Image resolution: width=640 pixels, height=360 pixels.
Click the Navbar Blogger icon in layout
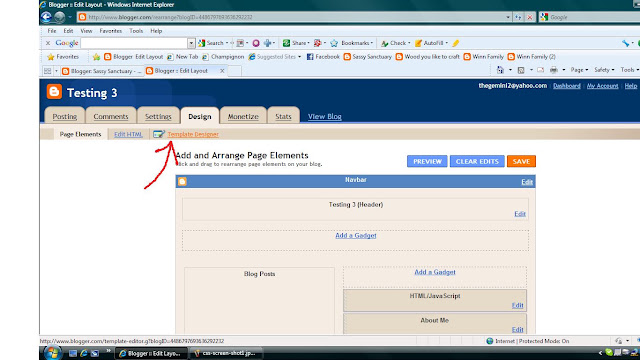(182, 181)
